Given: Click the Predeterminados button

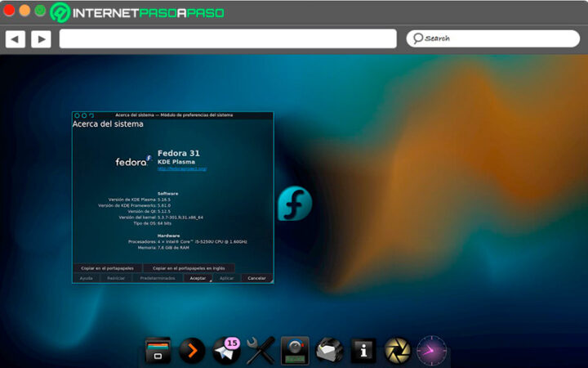Looking at the screenshot, I should tap(158, 278).
